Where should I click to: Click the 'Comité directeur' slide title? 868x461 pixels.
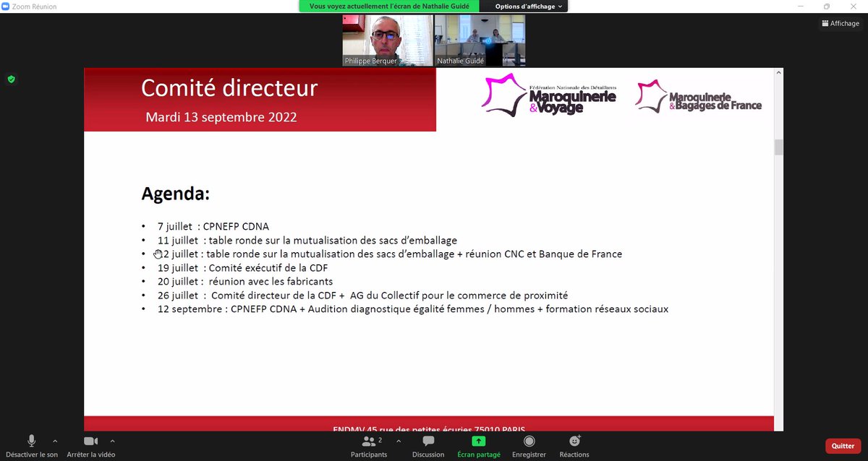(229, 87)
